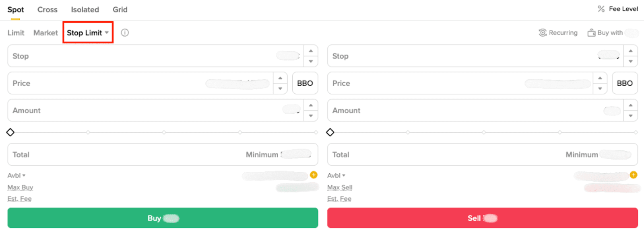Click the sell-side yellow plus deposit icon

[x=633, y=175]
